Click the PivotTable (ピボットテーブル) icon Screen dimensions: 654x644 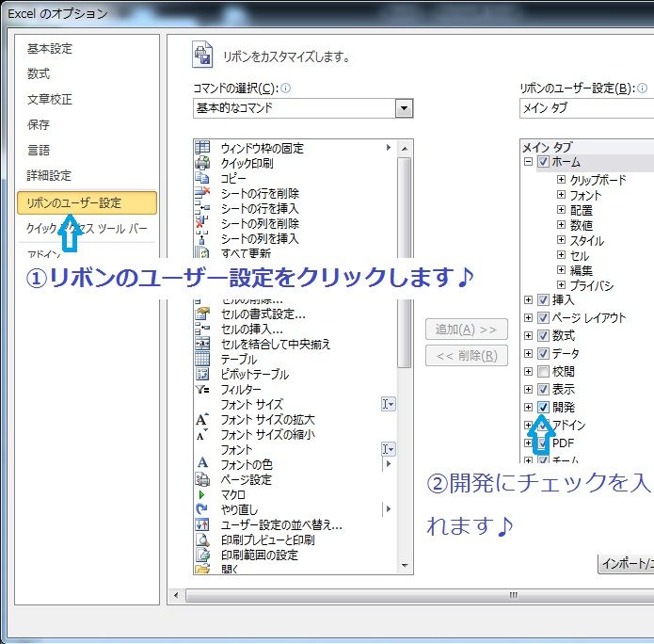tap(202, 374)
